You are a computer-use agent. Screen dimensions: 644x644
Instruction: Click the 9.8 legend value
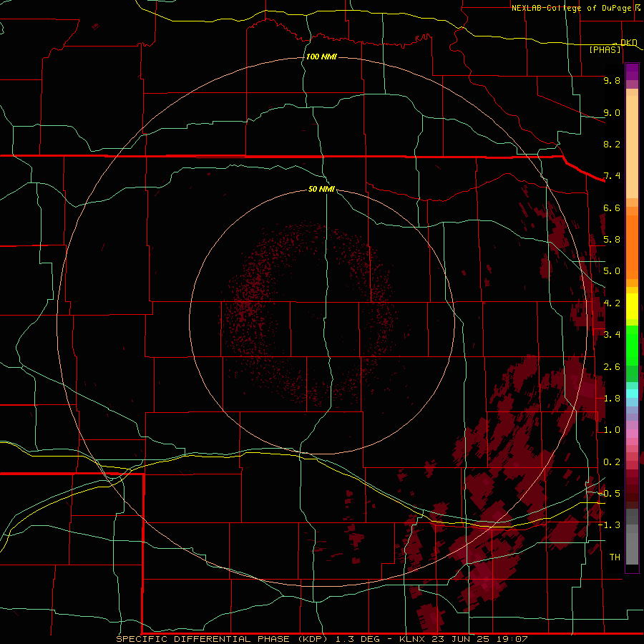pos(612,80)
